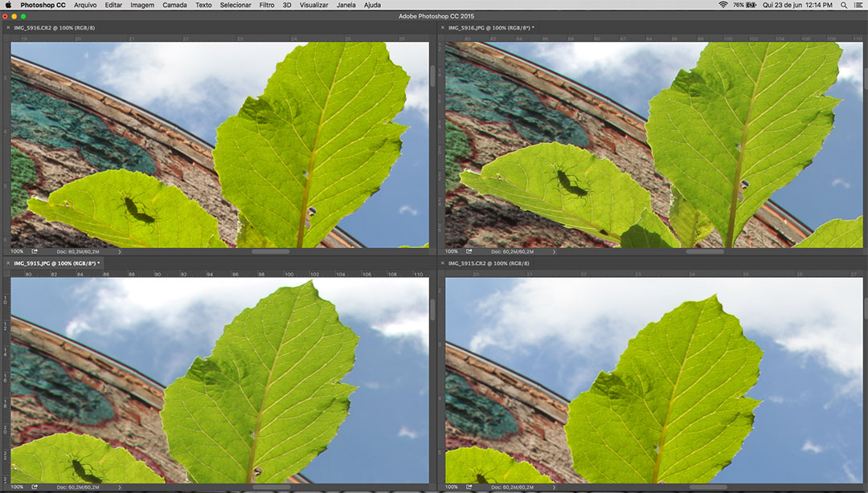The height and width of the screenshot is (493, 868).
Task: Select the IMG_5916.JPG document tab
Action: click(x=489, y=28)
